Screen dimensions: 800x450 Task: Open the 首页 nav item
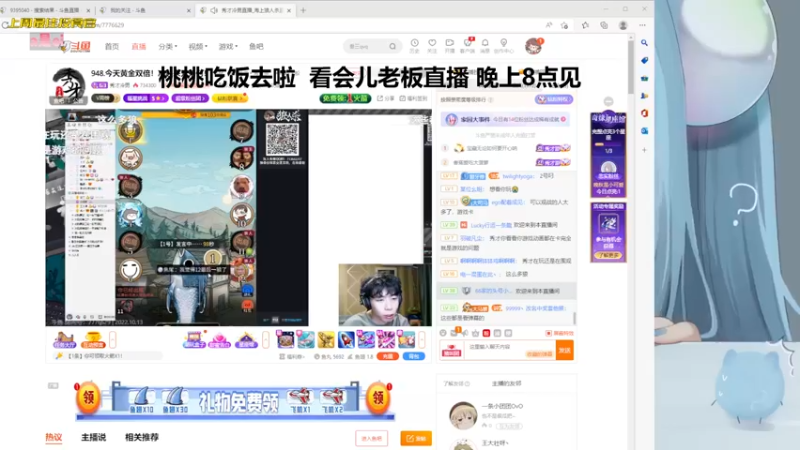pos(112,46)
